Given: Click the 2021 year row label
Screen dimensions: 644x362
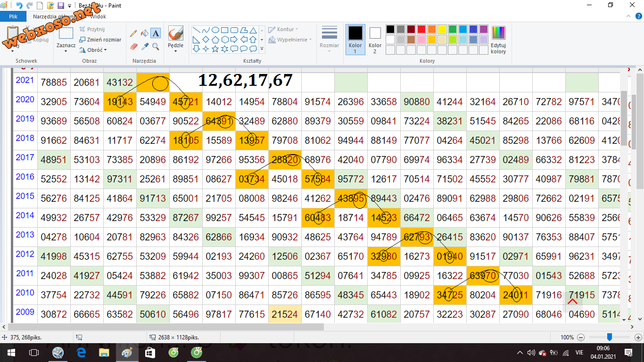Looking at the screenshot, I should tap(25, 80).
